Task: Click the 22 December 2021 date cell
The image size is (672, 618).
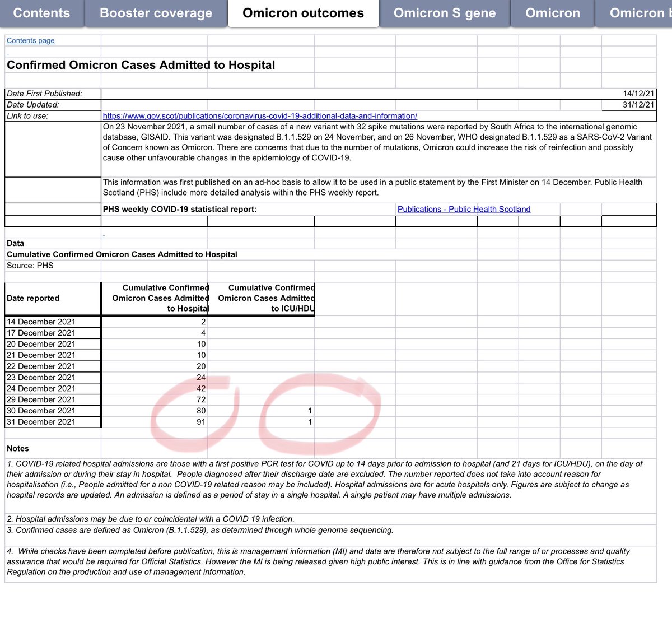Action: [x=53, y=366]
